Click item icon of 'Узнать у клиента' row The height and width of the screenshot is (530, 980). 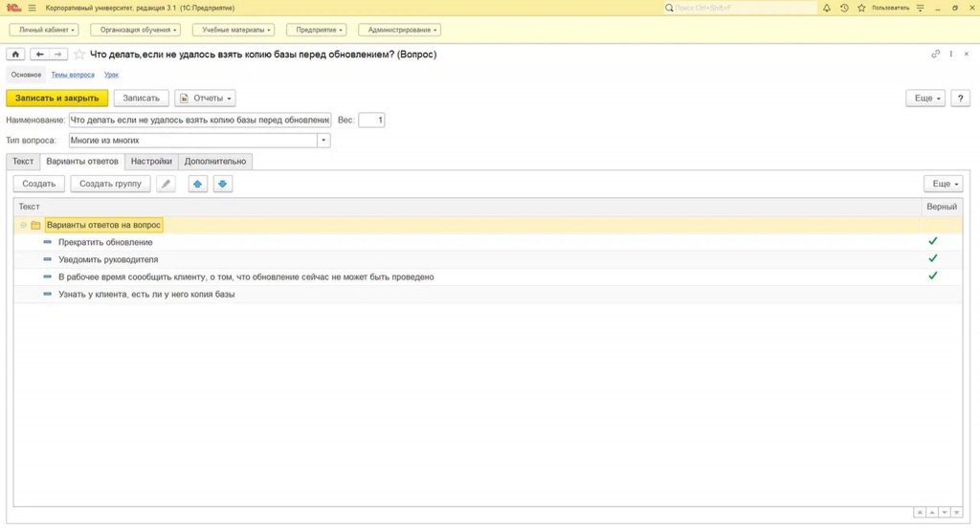[x=48, y=294]
